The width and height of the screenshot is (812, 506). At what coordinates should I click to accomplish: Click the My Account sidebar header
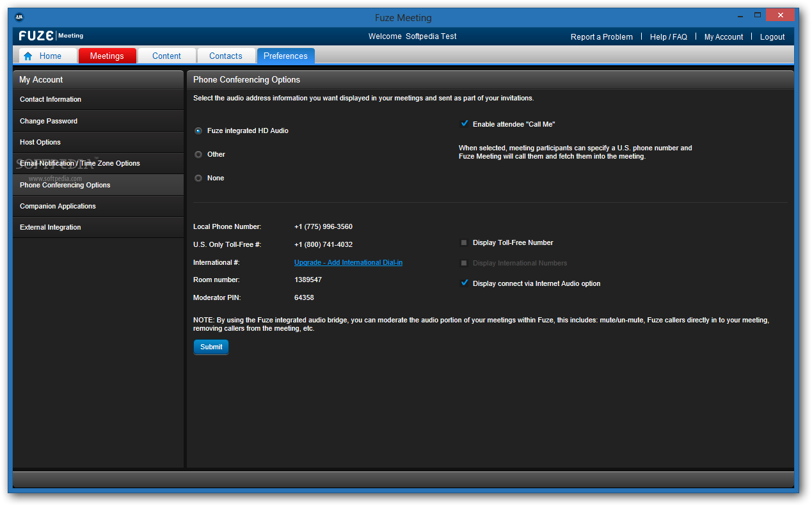click(x=99, y=79)
